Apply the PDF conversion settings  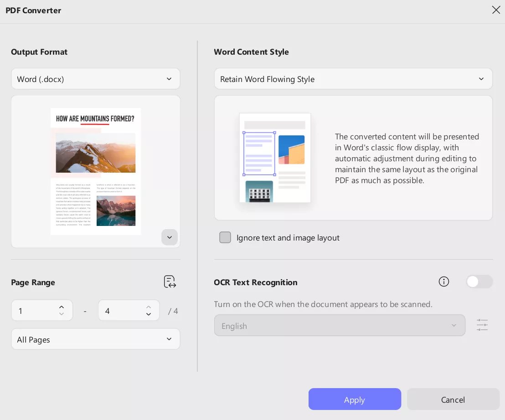355,399
